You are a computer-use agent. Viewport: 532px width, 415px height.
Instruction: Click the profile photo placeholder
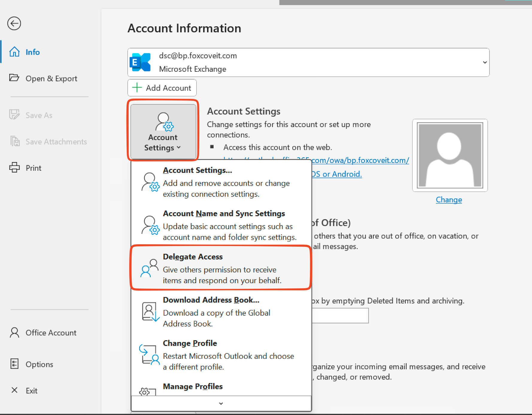(x=450, y=155)
